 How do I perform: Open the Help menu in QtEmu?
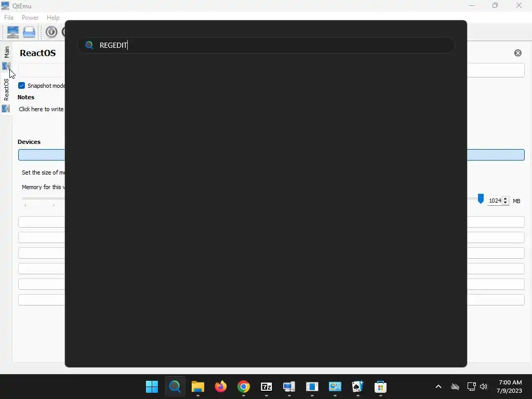(x=53, y=17)
